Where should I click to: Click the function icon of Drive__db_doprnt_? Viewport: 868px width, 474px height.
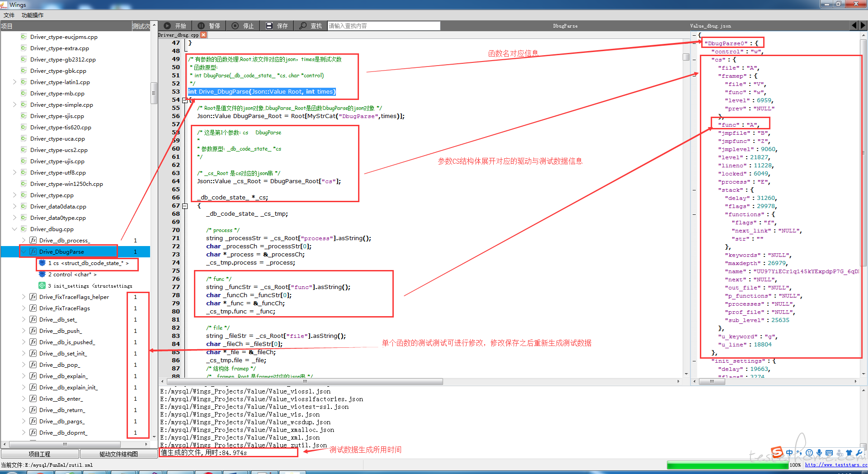[x=33, y=432]
